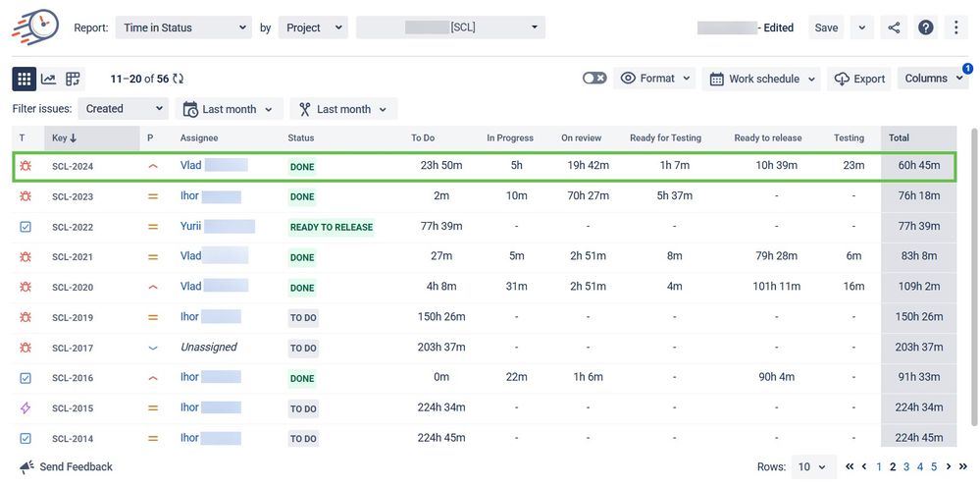Click the bug icon for SCL-2024

click(x=25, y=166)
